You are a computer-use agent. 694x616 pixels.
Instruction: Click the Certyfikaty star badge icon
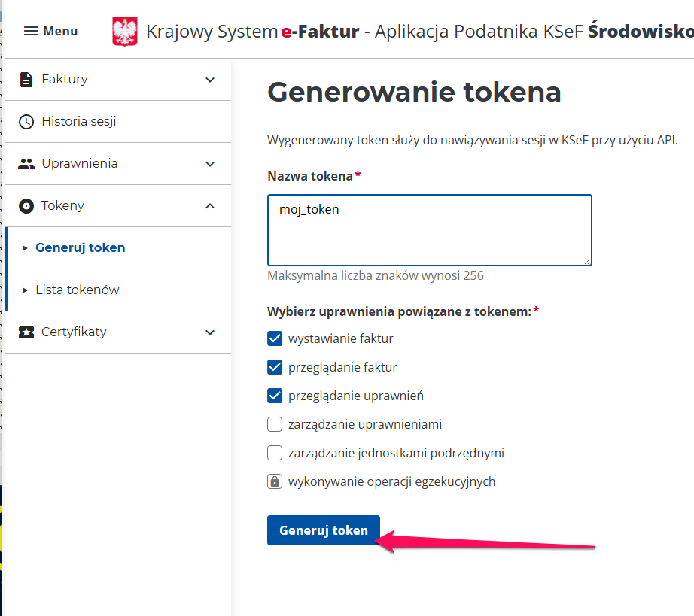pos(26,332)
